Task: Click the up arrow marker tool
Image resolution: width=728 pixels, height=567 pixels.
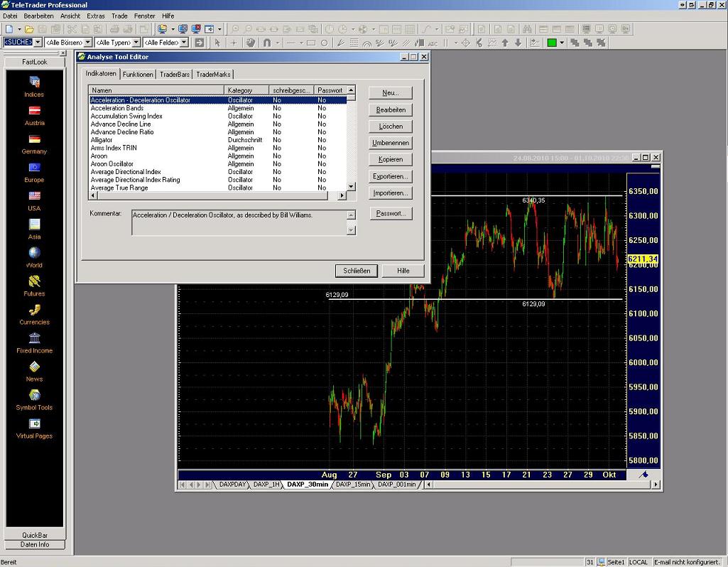Action: coord(505,43)
